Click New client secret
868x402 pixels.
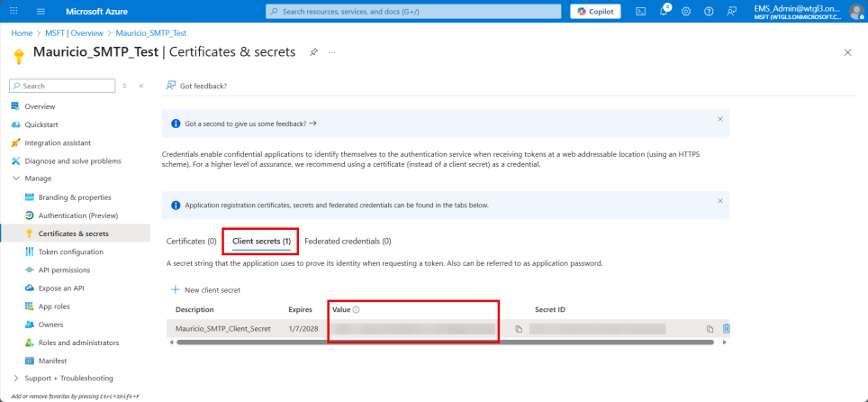pyautogui.click(x=205, y=290)
